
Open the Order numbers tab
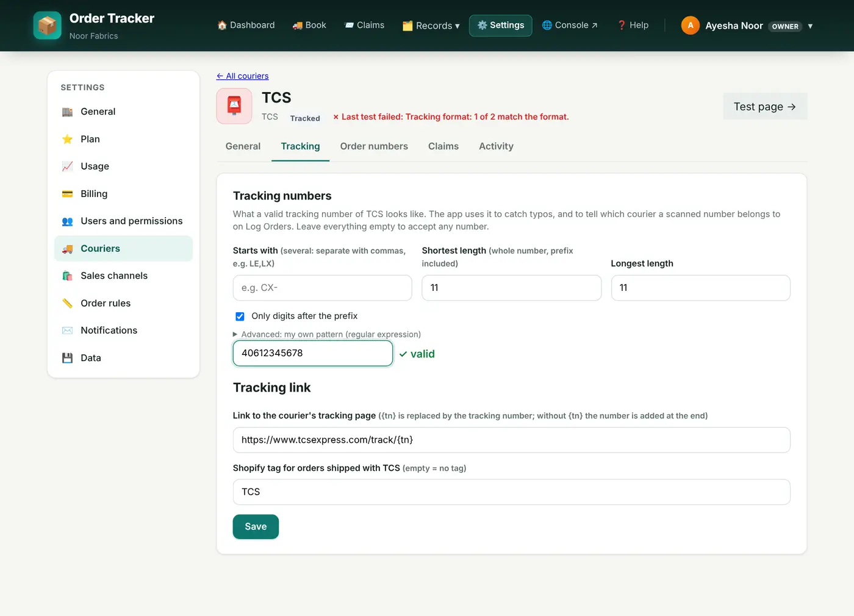pyautogui.click(x=374, y=146)
